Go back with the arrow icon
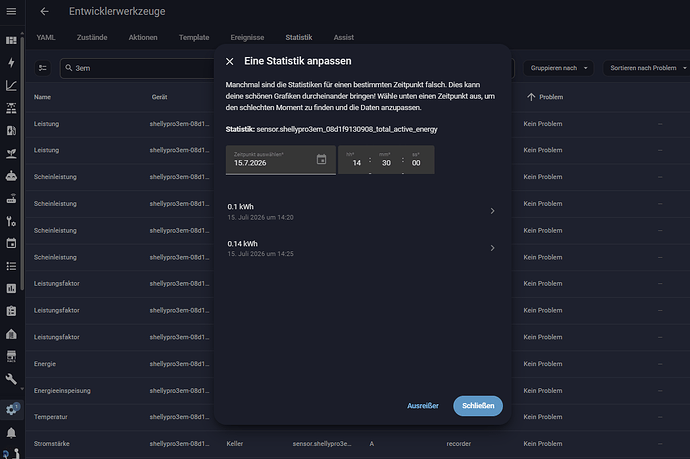This screenshot has height=459, width=690. click(x=44, y=11)
